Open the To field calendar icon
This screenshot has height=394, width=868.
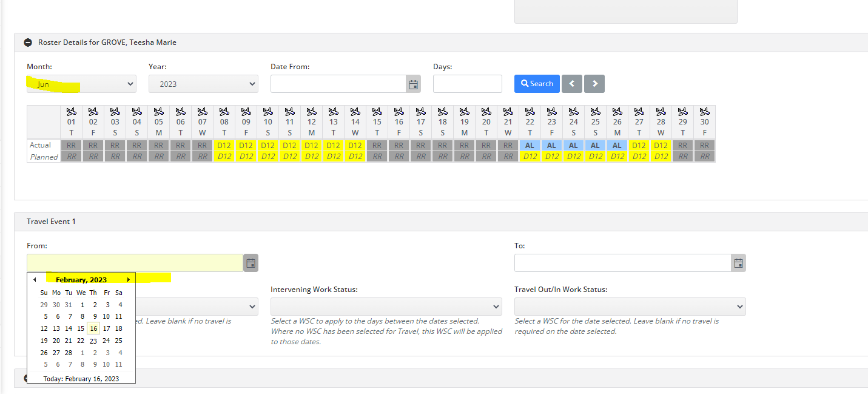(x=739, y=263)
